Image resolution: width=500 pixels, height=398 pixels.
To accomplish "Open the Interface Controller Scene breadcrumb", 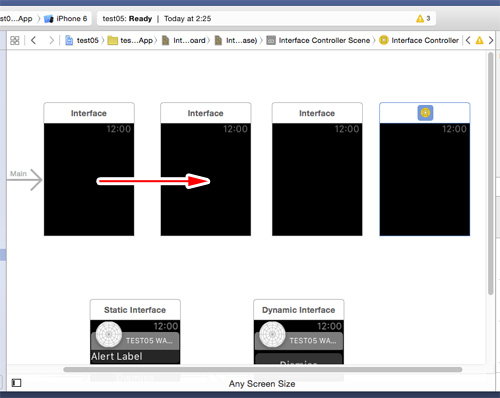I will pyautogui.click(x=318, y=40).
